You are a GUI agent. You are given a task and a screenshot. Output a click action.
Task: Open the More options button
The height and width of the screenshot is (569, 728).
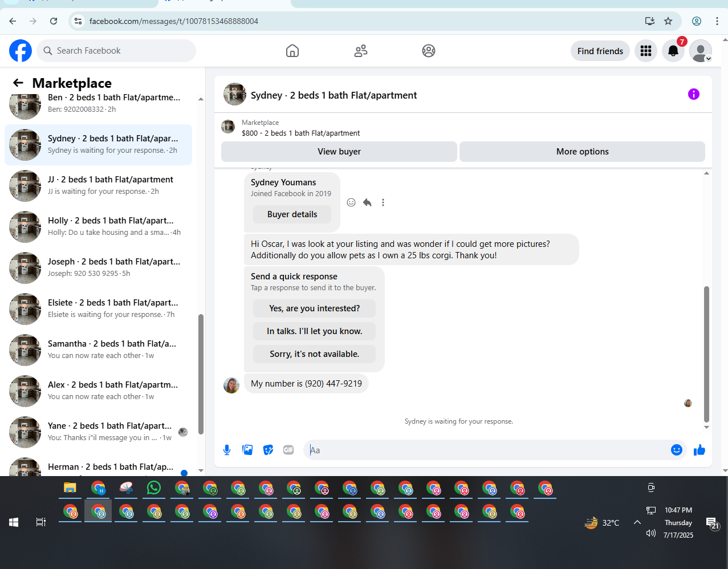click(583, 152)
